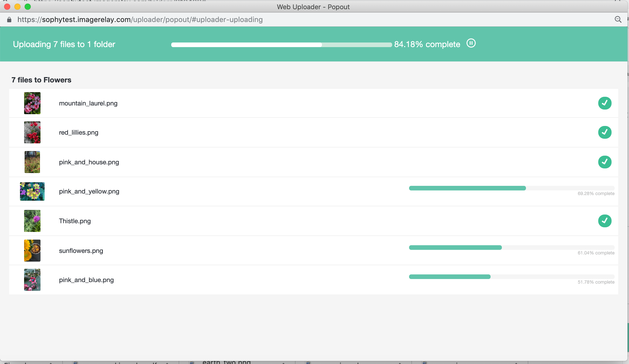
Task: Click the green checkmark beside red_lillies.png
Action: [605, 132]
